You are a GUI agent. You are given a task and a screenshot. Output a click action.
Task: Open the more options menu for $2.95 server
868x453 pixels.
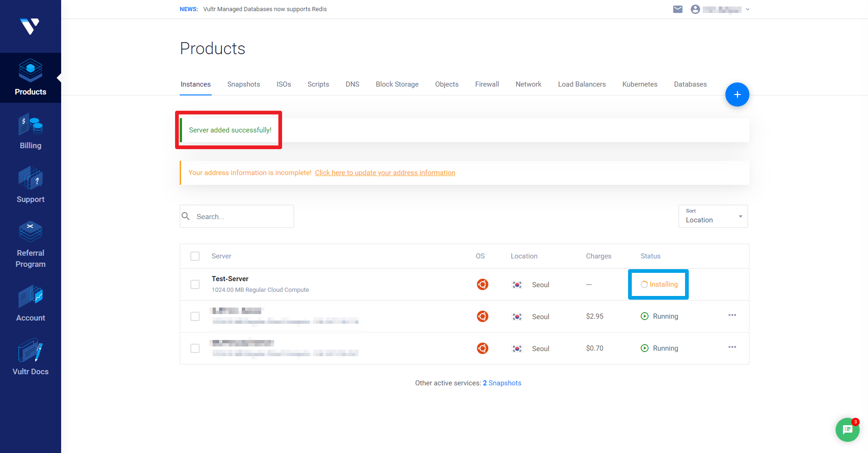point(732,315)
